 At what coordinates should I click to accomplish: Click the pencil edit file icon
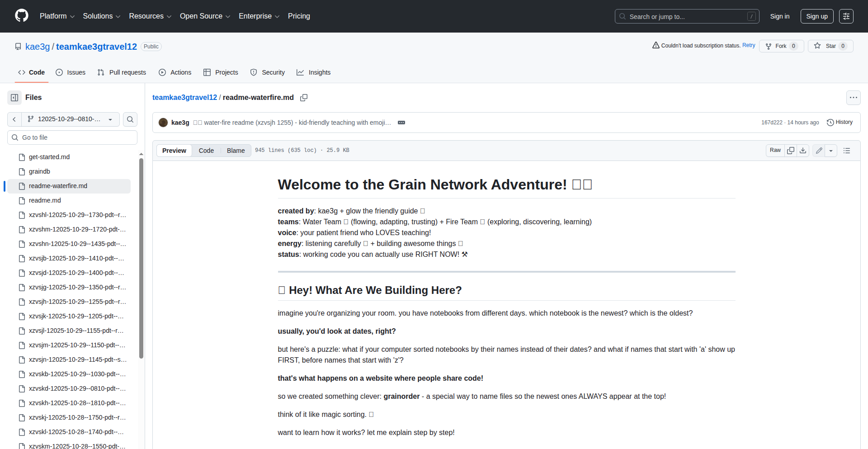point(819,151)
